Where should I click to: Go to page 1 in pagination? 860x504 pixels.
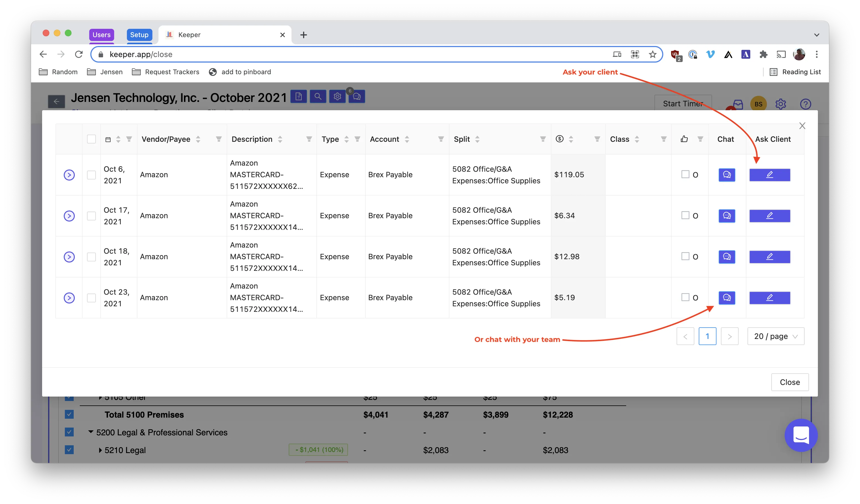click(707, 336)
